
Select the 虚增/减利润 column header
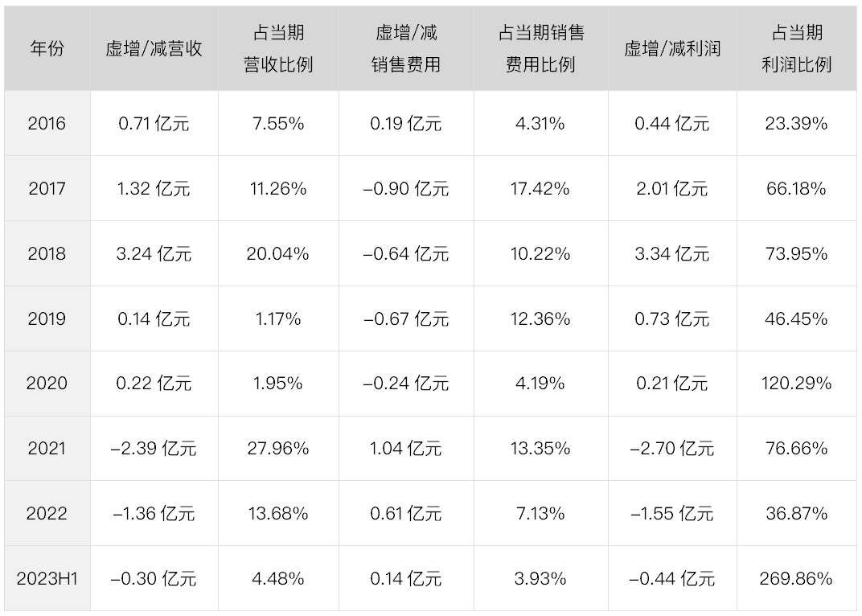(672, 48)
